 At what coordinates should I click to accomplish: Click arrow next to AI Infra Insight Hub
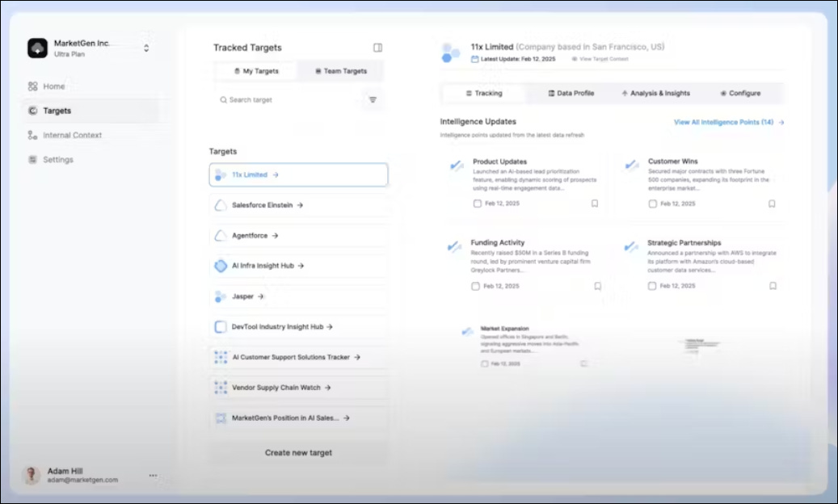coord(301,266)
